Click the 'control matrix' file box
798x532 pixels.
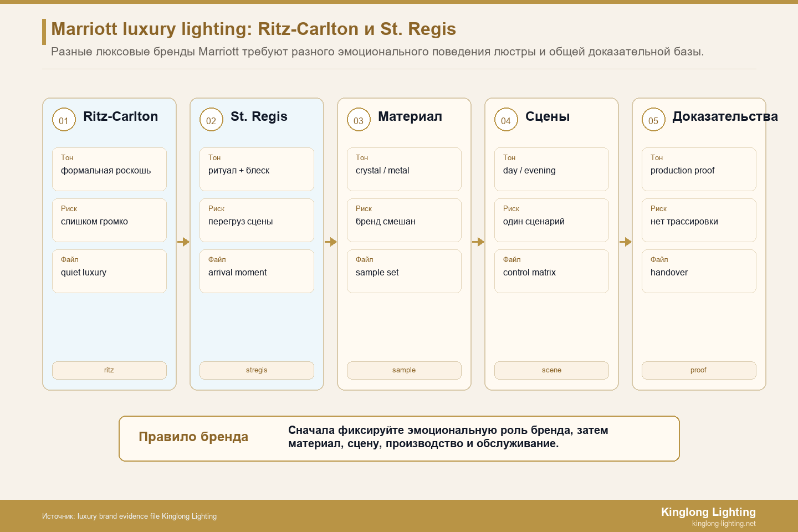(551, 271)
